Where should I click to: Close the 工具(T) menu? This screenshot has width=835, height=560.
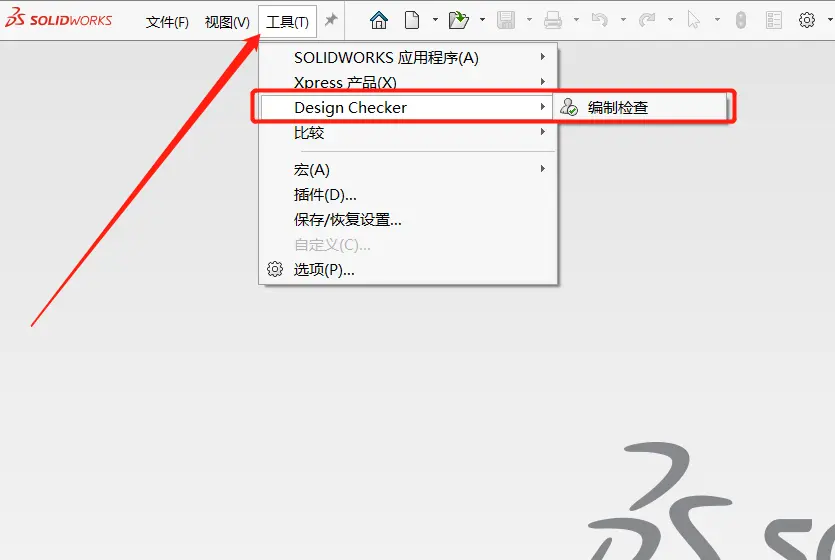click(x=288, y=22)
